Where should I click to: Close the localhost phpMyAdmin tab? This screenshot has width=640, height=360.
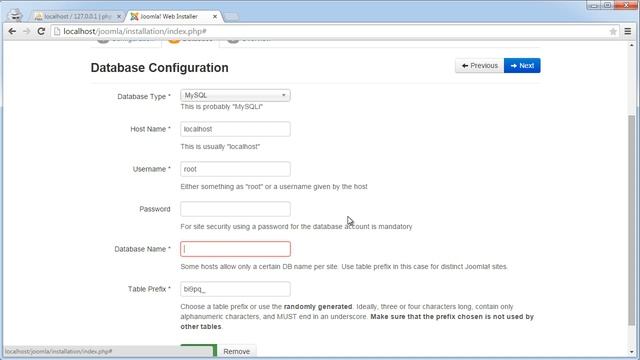tap(119, 16)
